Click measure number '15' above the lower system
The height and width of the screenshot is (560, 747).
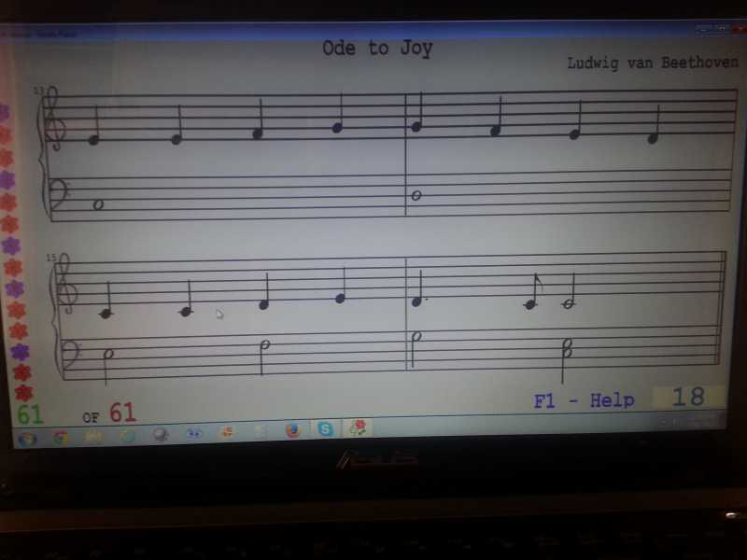51,258
